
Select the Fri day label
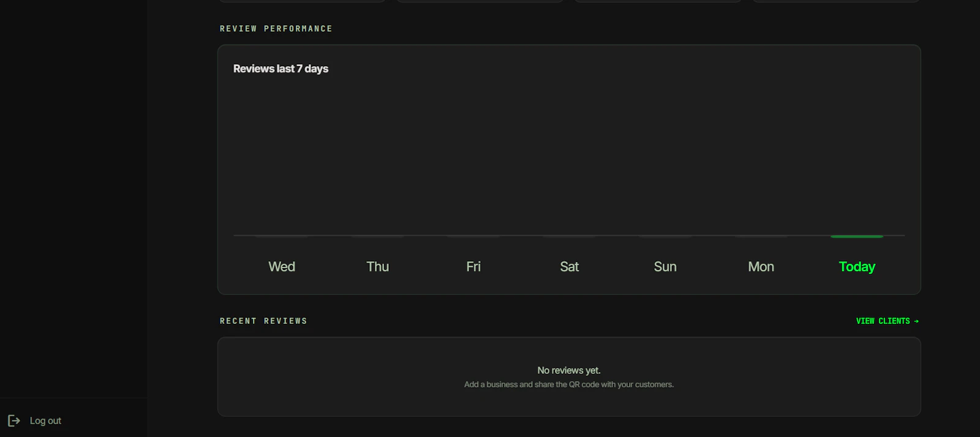[x=473, y=267]
